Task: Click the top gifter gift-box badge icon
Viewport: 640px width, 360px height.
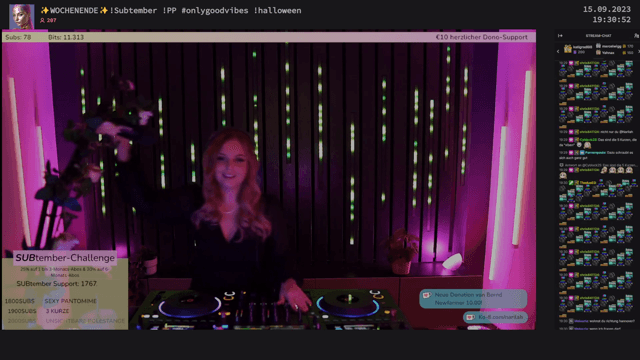Action: point(568,49)
